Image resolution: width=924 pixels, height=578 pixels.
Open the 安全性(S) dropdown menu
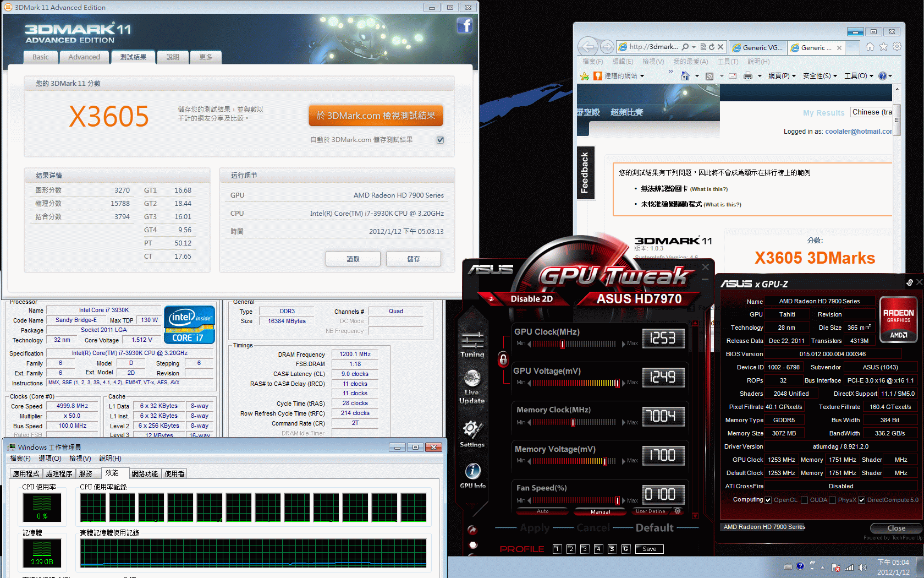coord(820,76)
